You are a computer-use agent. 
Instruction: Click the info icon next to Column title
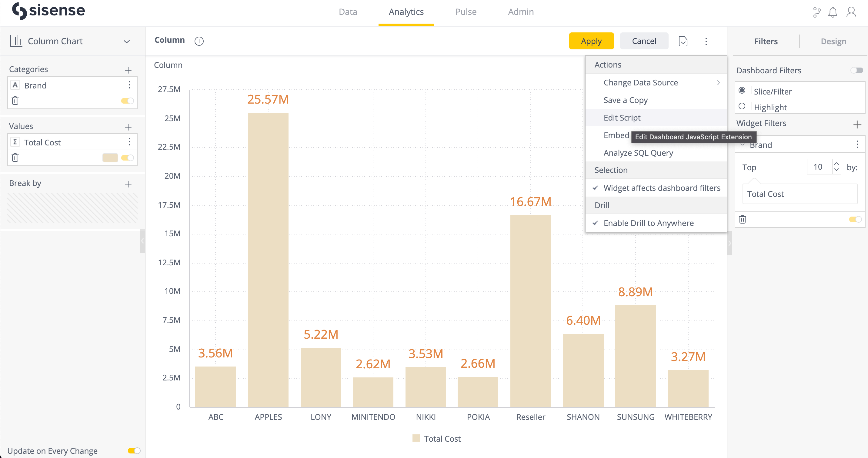pos(199,41)
